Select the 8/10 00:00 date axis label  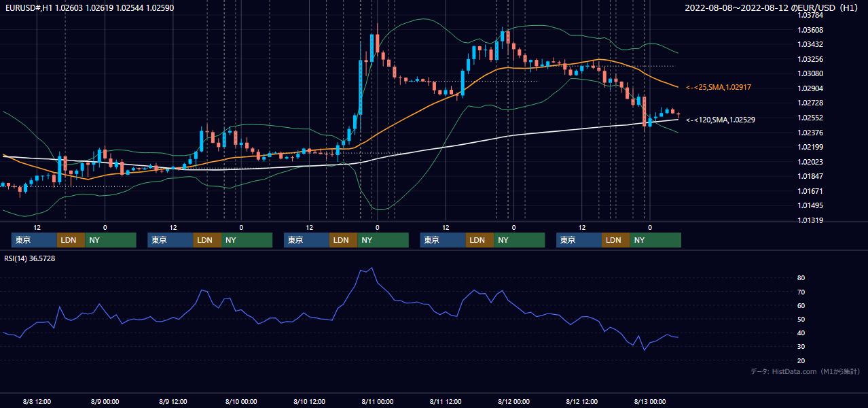240,401
